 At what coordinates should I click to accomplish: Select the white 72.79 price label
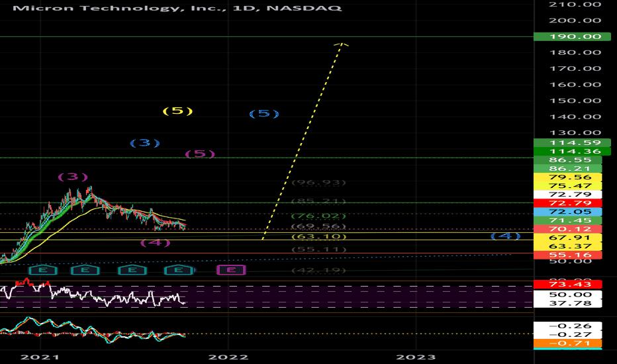tap(568, 195)
